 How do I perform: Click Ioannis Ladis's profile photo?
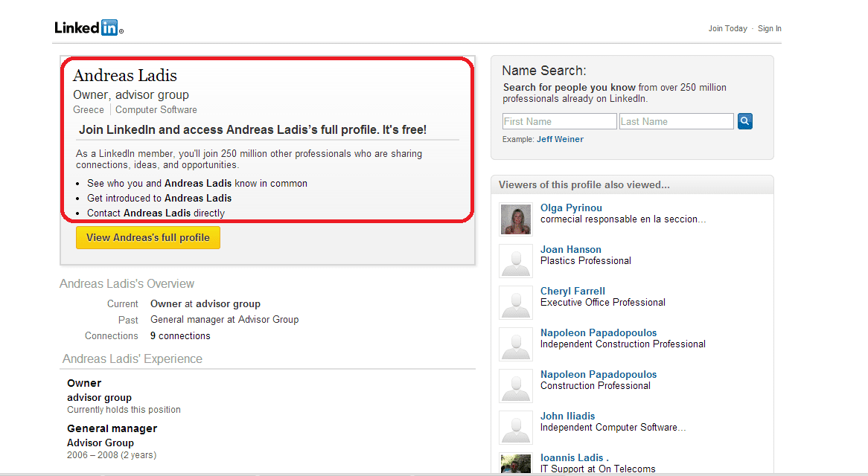click(x=515, y=463)
